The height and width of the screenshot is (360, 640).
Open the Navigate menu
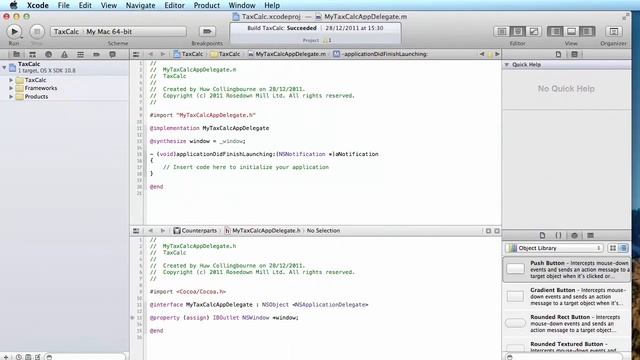click(x=140, y=5)
